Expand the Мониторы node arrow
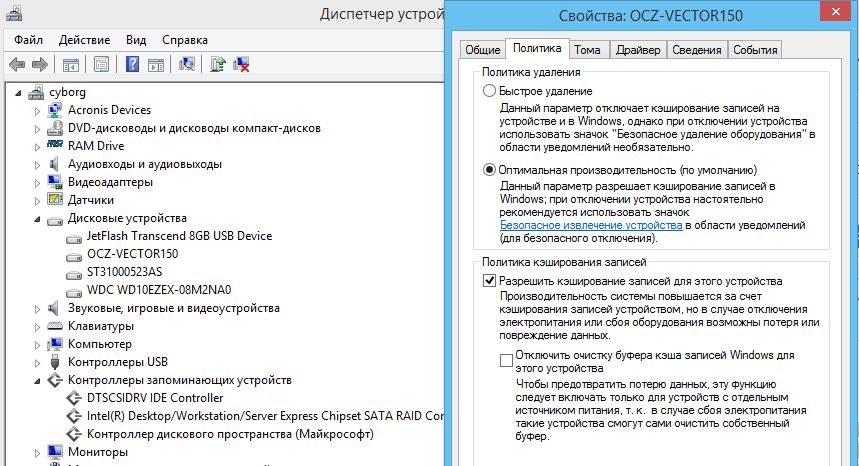 pyautogui.click(x=37, y=453)
